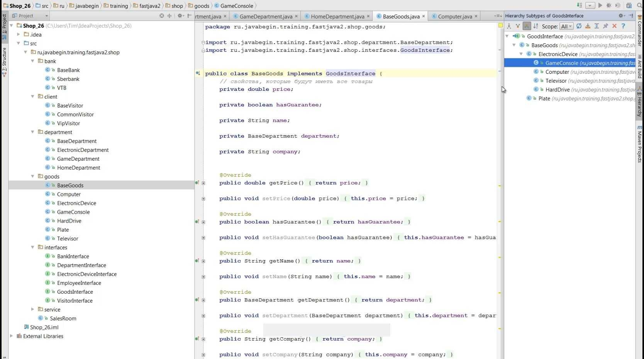Show class hierarchy view icon
The width and height of the screenshot is (644, 359).
point(509,26)
